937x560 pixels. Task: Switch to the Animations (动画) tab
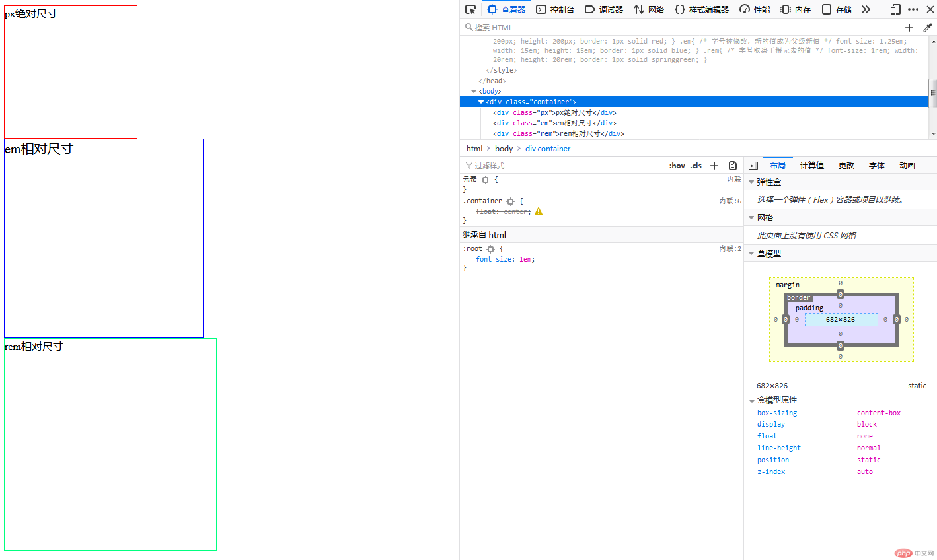click(x=907, y=166)
